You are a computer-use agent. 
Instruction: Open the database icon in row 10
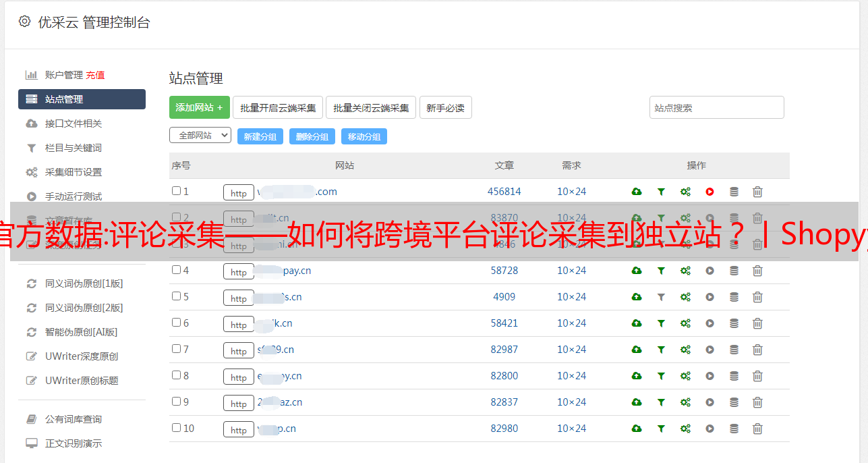(x=734, y=429)
